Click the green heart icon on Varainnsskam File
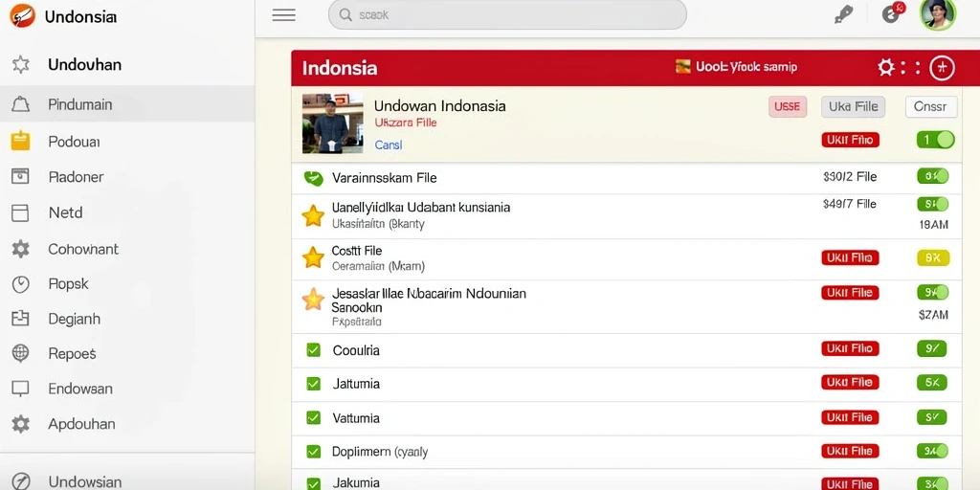 [x=313, y=179]
